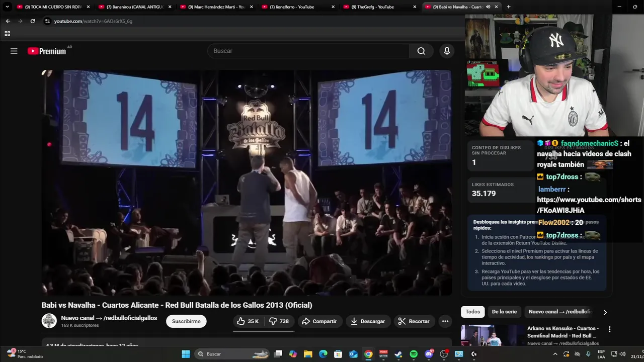The image size is (644, 362).
Task: Click the Chrome taskbar icon
Action: coord(368,354)
